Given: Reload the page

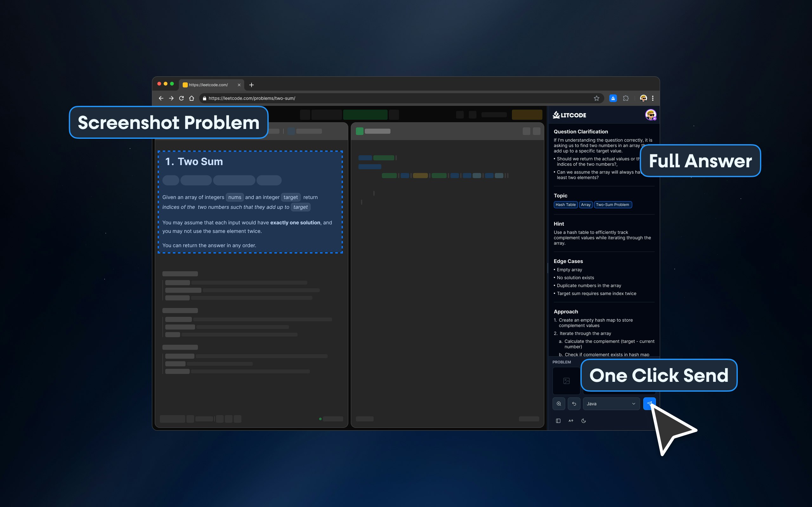Looking at the screenshot, I should pos(181,98).
